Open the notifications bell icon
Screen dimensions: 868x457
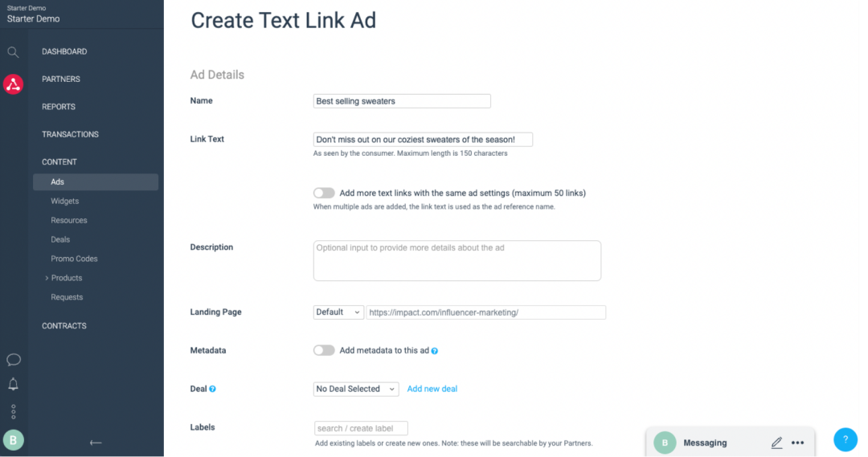[x=14, y=385]
